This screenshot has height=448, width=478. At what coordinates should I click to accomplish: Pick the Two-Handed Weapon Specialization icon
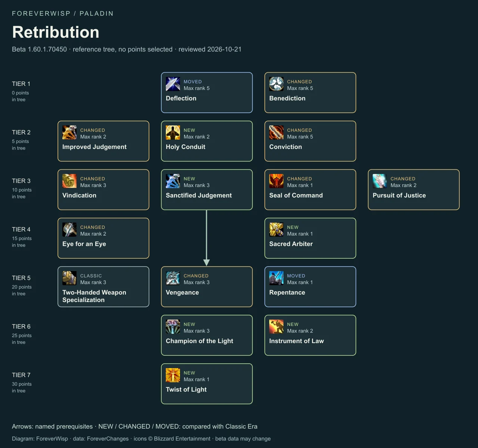69,278
